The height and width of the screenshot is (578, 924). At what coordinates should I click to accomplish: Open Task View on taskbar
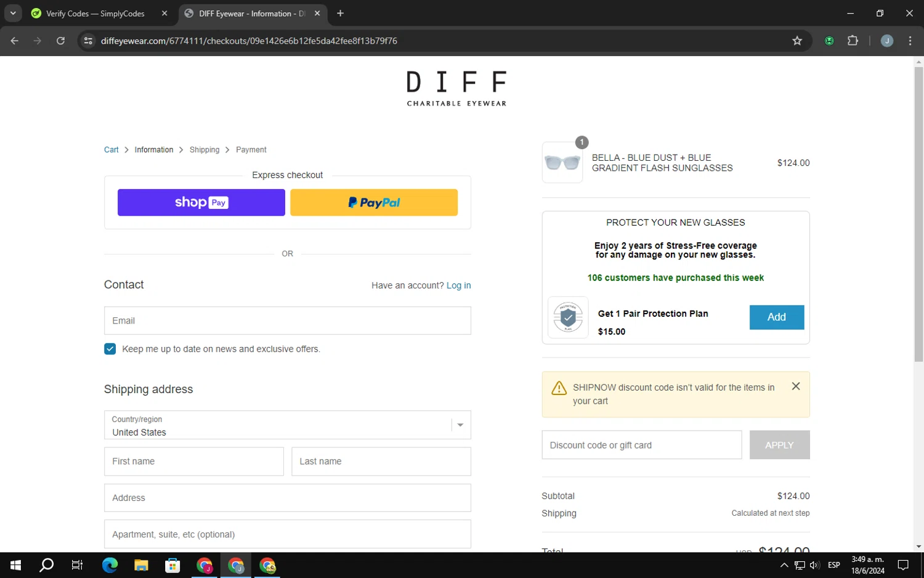click(x=77, y=565)
